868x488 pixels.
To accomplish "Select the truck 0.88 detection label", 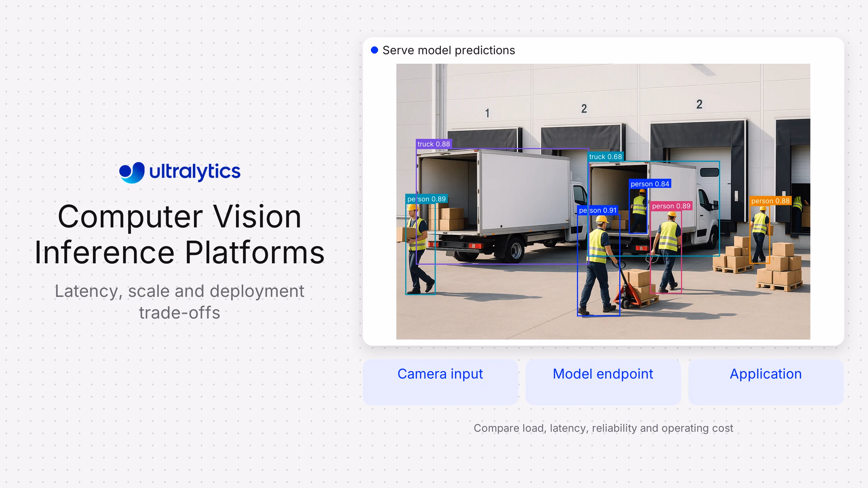I will [x=434, y=144].
